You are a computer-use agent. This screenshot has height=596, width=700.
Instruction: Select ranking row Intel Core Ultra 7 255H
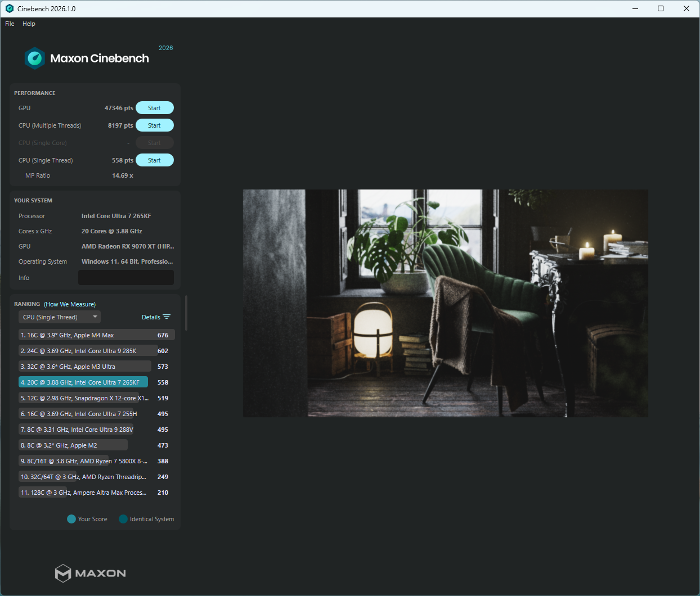(x=97, y=414)
